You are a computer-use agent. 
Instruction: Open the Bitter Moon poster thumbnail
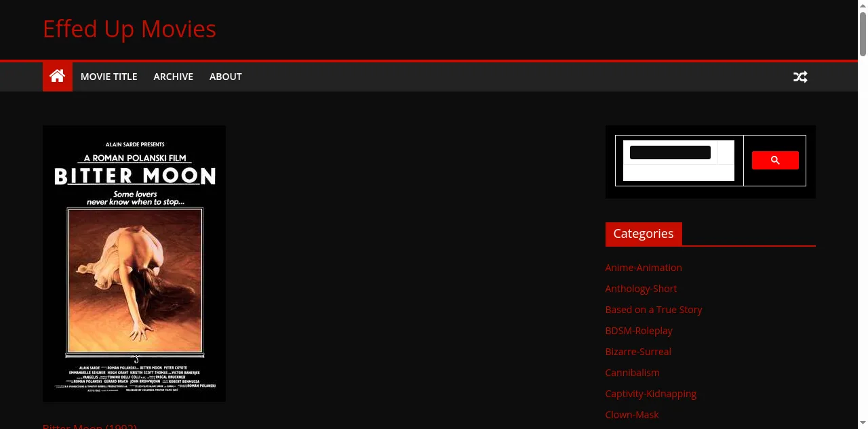click(x=134, y=264)
